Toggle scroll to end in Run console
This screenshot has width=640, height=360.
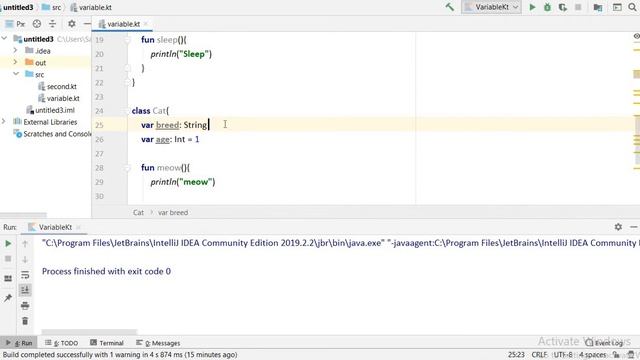click(x=25, y=290)
